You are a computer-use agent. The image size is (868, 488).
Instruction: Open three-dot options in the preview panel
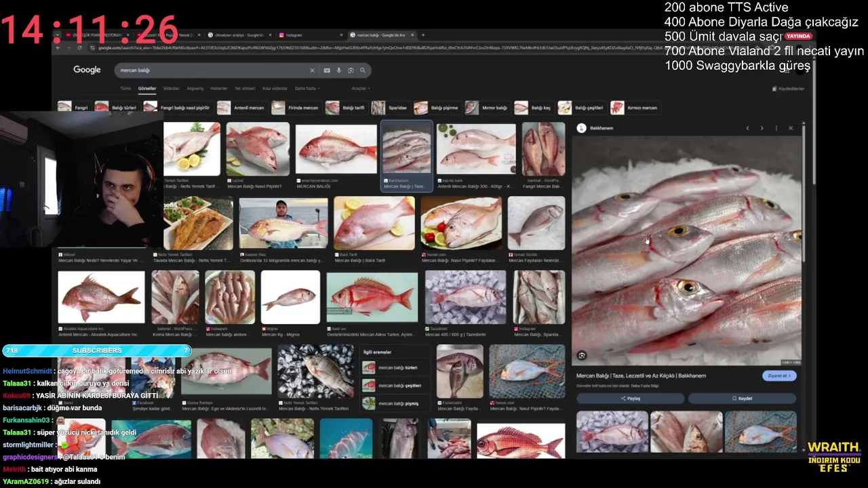(776, 128)
